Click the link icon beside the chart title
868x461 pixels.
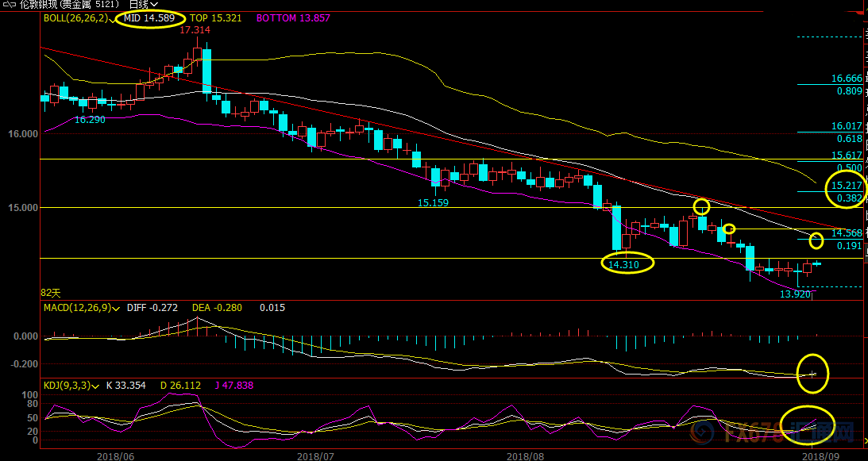point(9,5)
